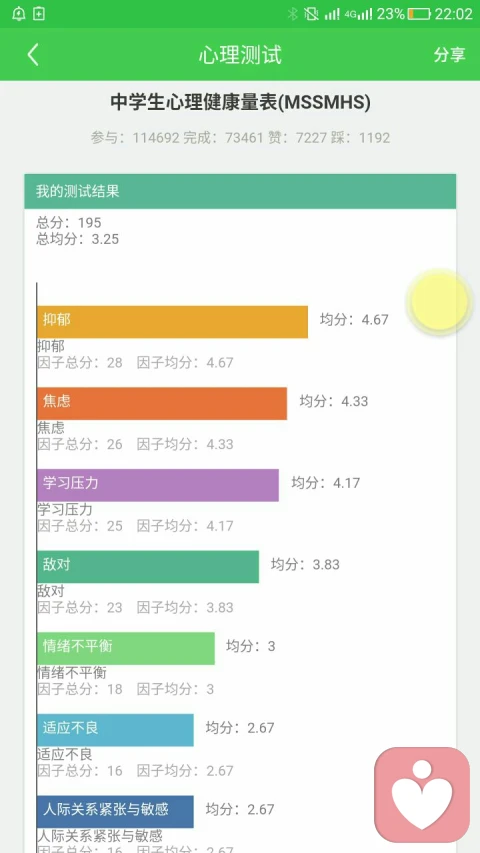This screenshot has height=853, width=480.
Task: Select the orange 抑郁 bar
Action: pos(172,322)
